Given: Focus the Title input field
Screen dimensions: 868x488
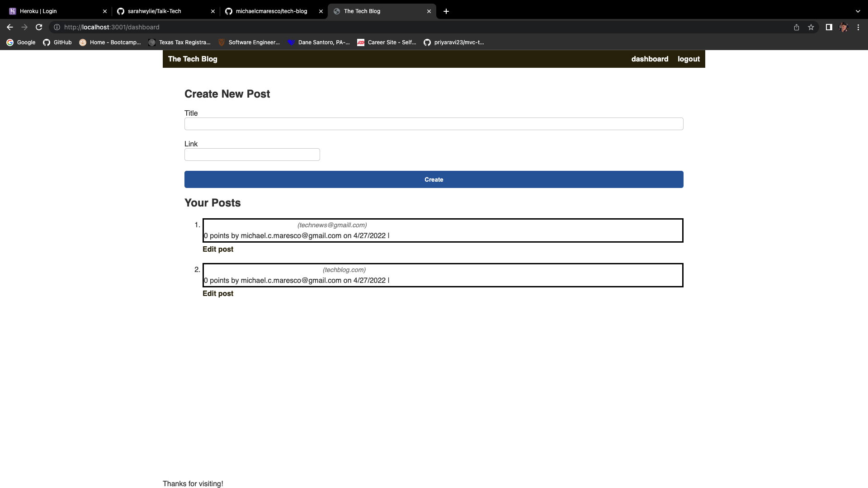Looking at the screenshot, I should [434, 124].
